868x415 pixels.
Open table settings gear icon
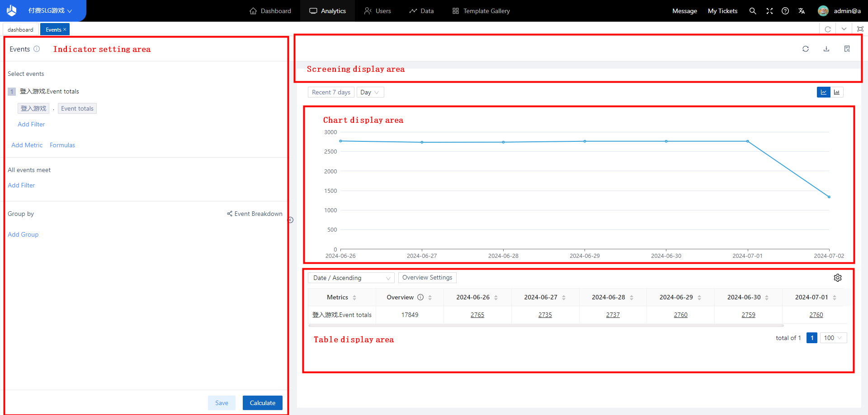[x=837, y=278]
